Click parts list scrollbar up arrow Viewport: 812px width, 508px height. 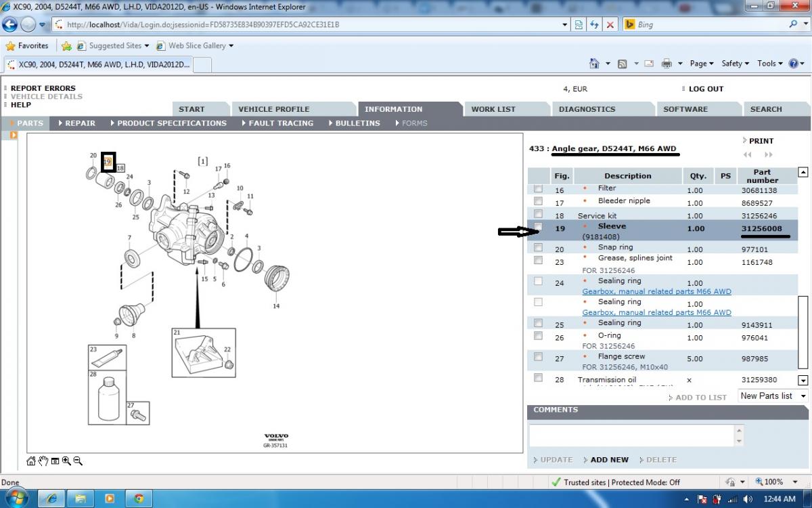point(803,172)
